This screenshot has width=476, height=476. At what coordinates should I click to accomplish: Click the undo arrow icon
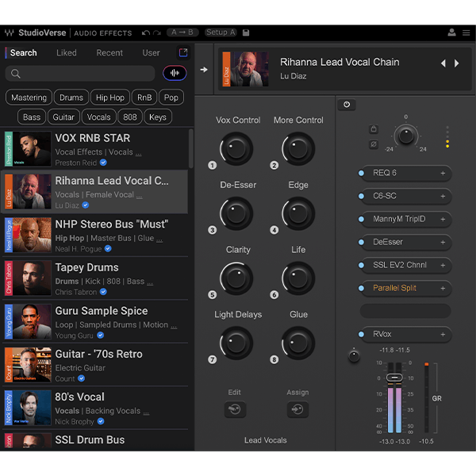(146, 33)
